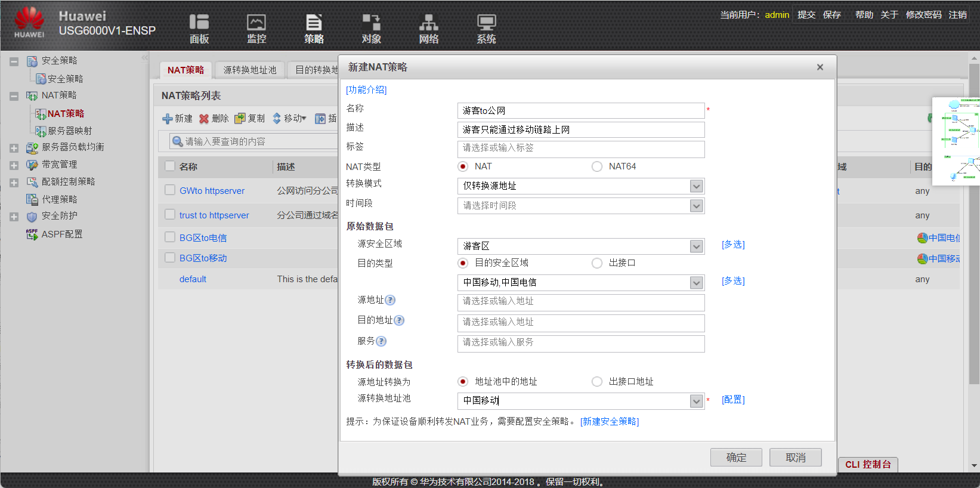Select the NAT type radio button
This screenshot has height=488, width=980.
pos(463,166)
